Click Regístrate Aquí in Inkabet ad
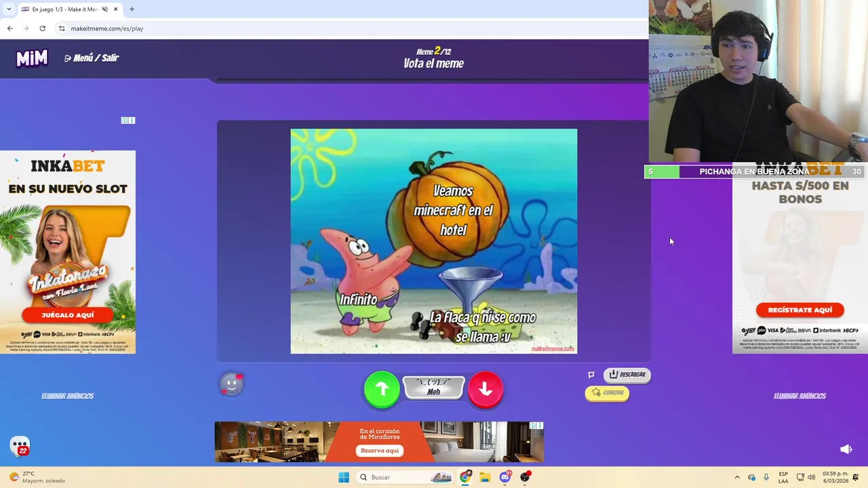The width and height of the screenshot is (868, 488). pyautogui.click(x=800, y=310)
